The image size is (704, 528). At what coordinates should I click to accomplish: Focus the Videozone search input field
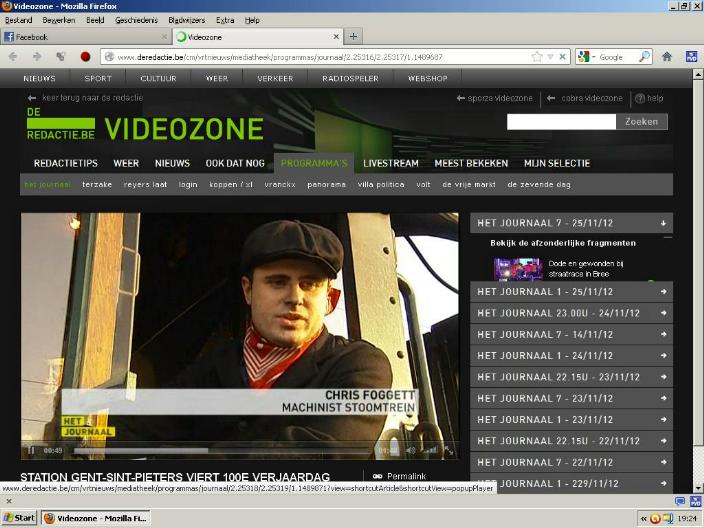[x=561, y=122]
